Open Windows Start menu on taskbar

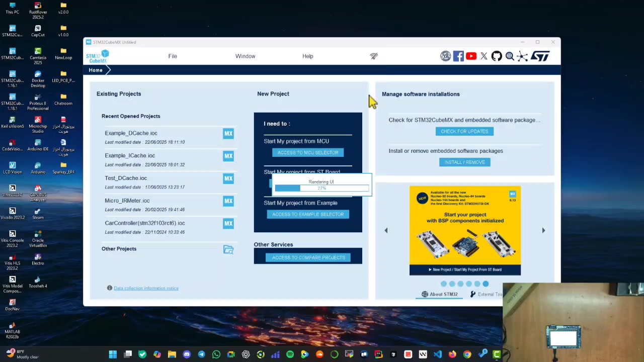(113, 354)
